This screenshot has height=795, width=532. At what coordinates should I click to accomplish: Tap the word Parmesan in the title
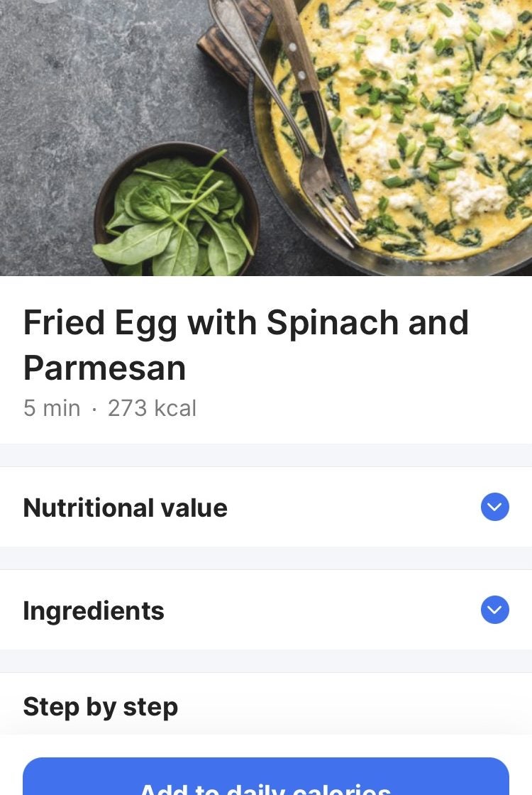pyautogui.click(x=104, y=368)
